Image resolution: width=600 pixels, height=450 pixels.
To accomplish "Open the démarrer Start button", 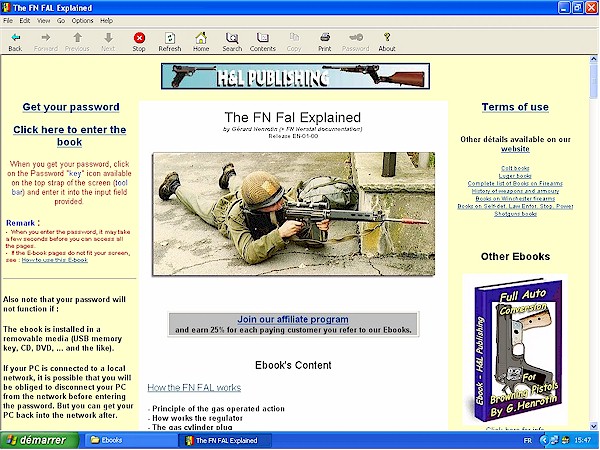I will (39, 440).
